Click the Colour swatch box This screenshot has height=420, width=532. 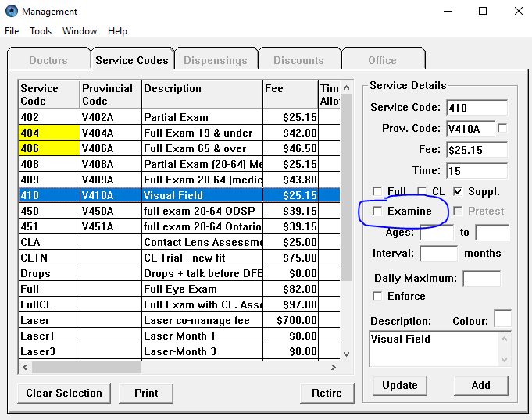tap(502, 319)
